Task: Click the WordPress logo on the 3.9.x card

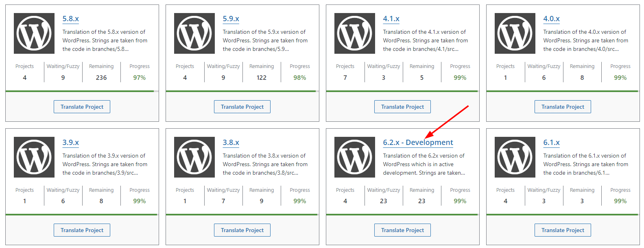Action: tap(34, 157)
